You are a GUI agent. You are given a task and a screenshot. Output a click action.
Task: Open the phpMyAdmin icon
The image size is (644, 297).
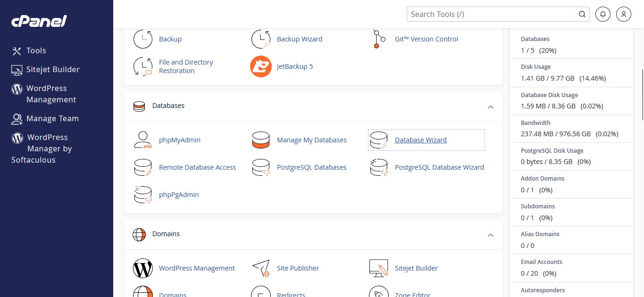(x=143, y=140)
